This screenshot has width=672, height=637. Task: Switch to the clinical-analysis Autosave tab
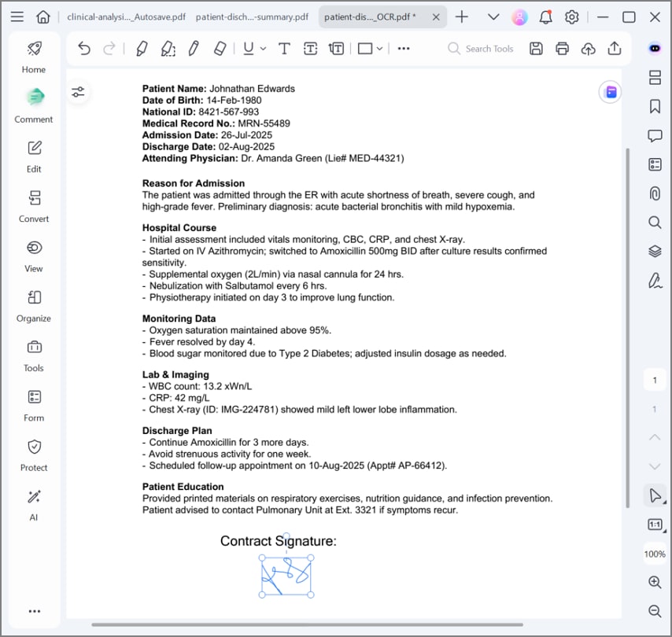(126, 16)
